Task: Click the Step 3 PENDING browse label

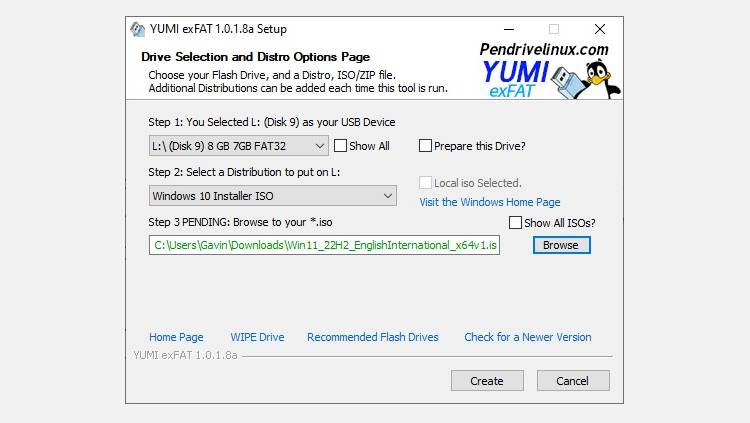Action: (x=240, y=222)
